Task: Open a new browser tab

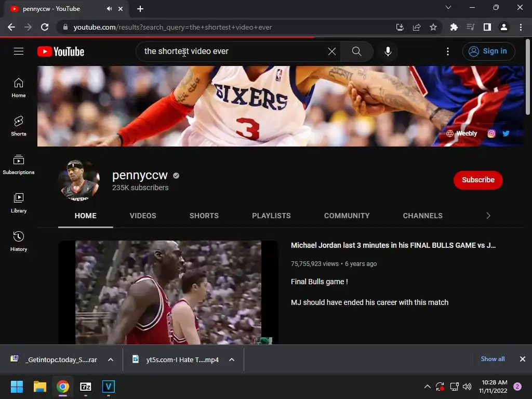Action: pyautogui.click(x=140, y=9)
